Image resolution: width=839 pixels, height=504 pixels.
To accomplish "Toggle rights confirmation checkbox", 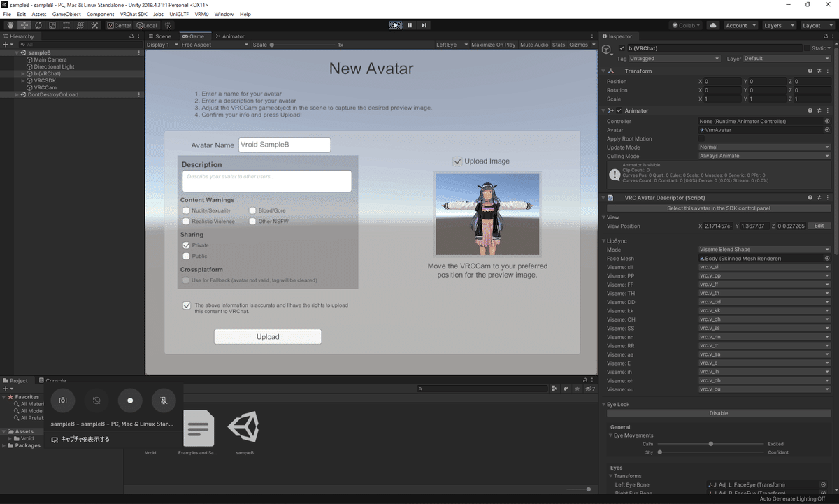I will (x=187, y=305).
